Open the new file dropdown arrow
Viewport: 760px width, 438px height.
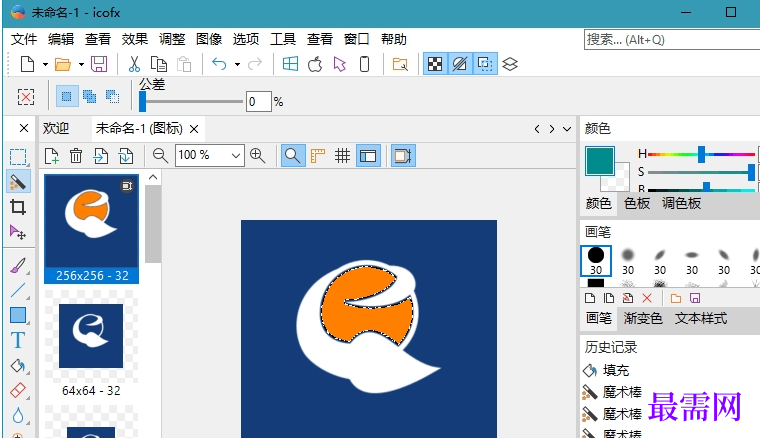(45, 64)
